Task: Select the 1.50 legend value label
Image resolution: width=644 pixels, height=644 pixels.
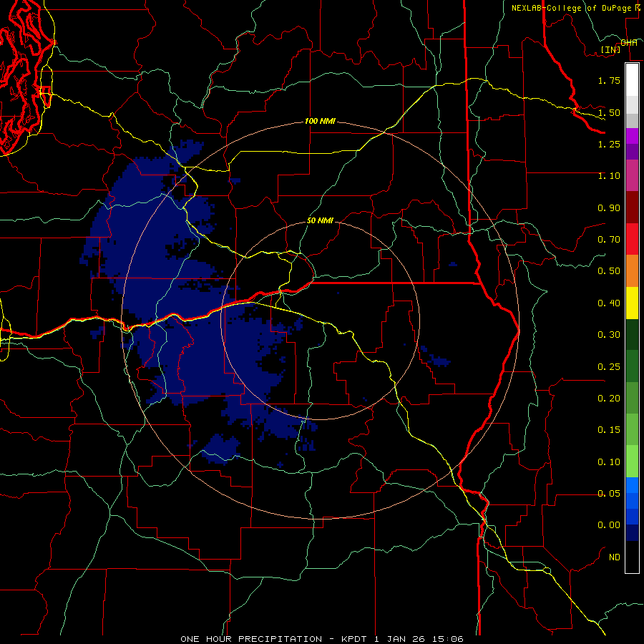Action: click(609, 112)
